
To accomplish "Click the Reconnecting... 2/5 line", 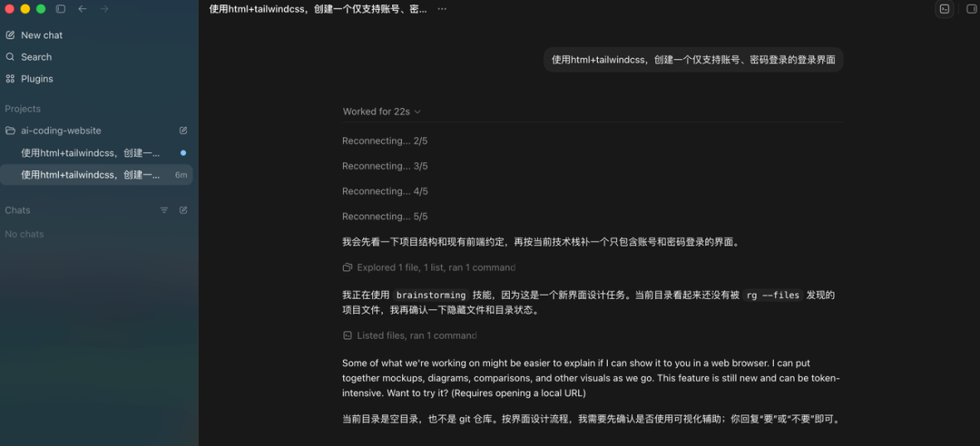I will 385,141.
